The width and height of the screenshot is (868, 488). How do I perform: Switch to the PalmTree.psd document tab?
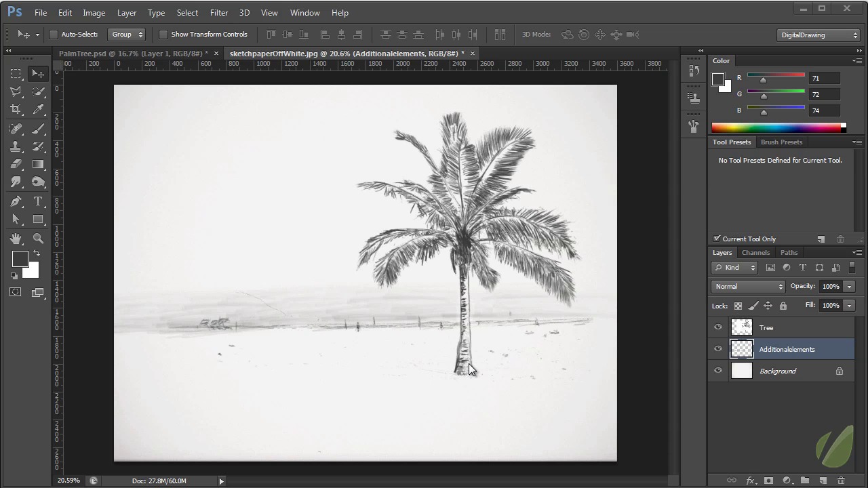tap(133, 53)
